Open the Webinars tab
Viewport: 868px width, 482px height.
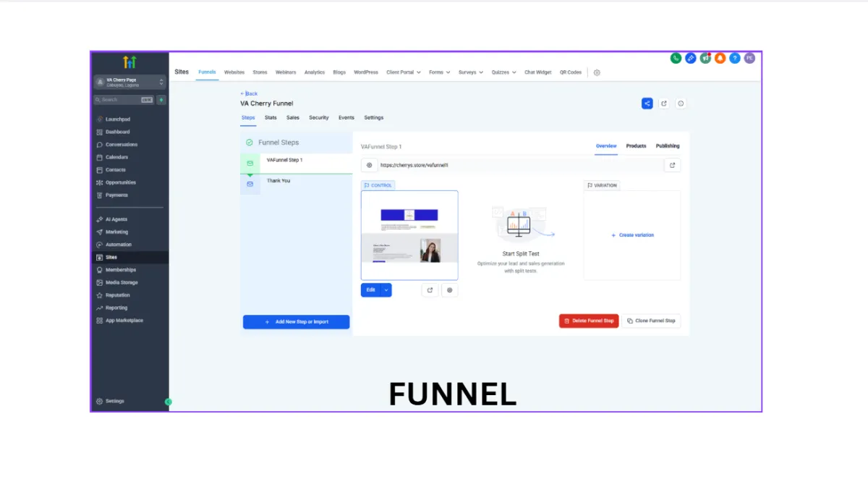tap(286, 72)
